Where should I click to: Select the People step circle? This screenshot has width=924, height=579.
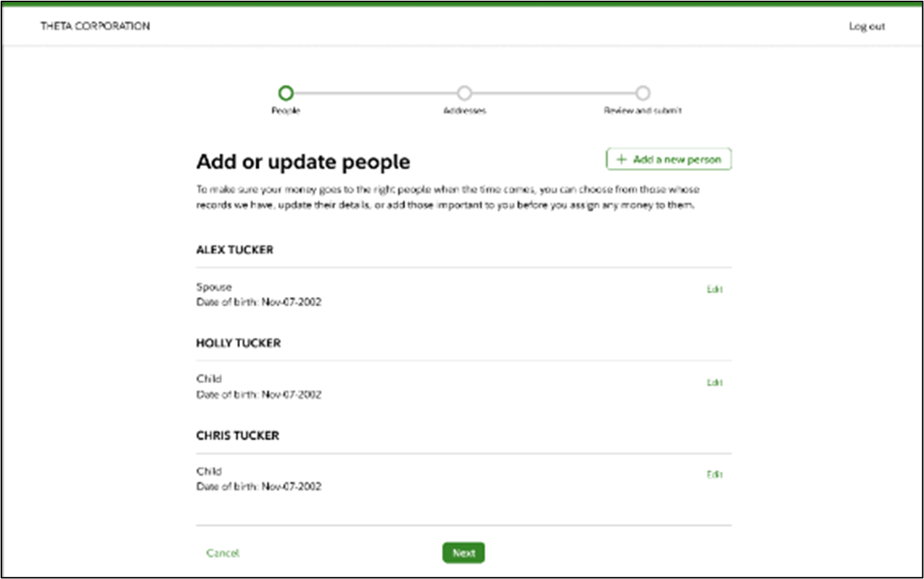point(286,93)
